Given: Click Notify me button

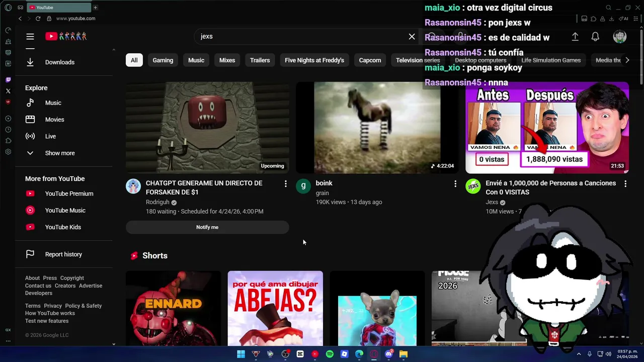Looking at the screenshot, I should click(x=207, y=227).
